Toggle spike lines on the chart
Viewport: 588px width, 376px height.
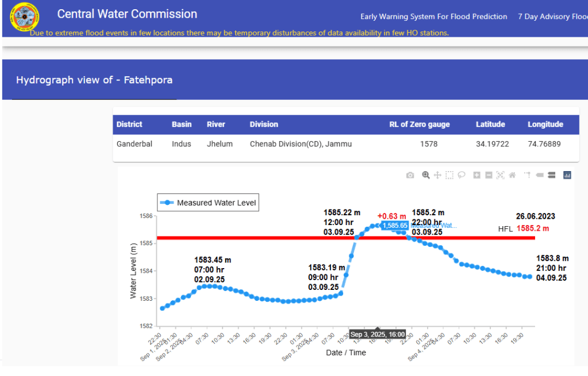527,175
